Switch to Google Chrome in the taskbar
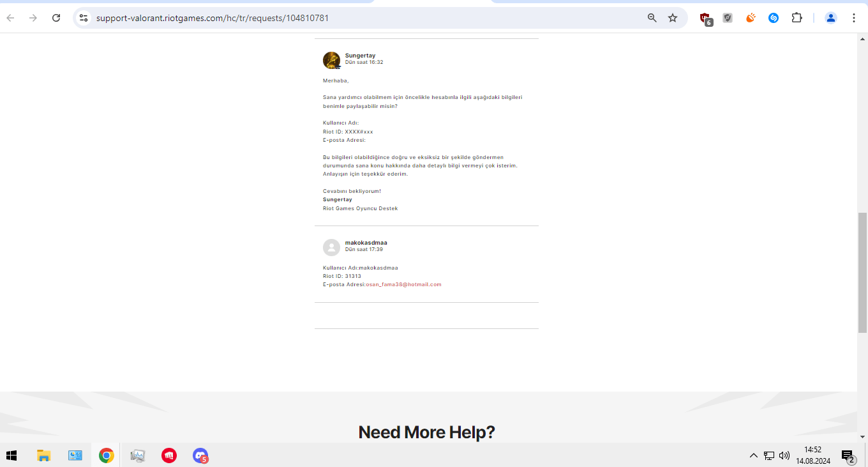868x467 pixels. pos(107,456)
